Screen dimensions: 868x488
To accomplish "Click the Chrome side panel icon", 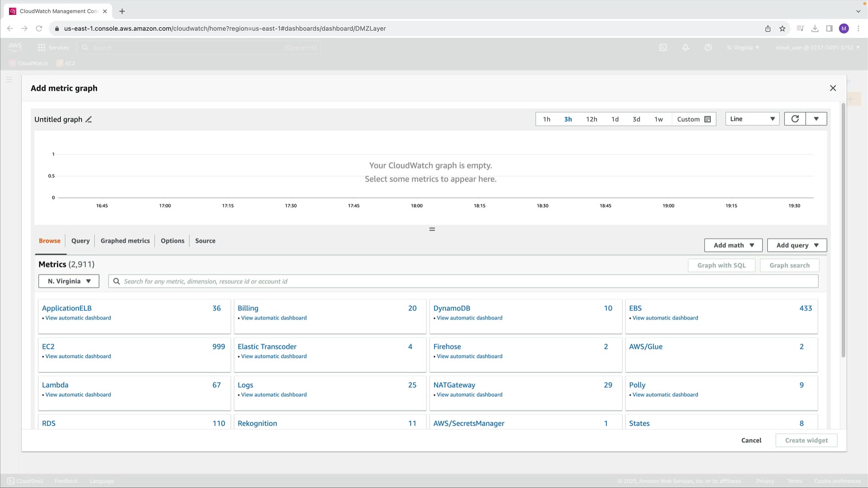I will point(829,28).
